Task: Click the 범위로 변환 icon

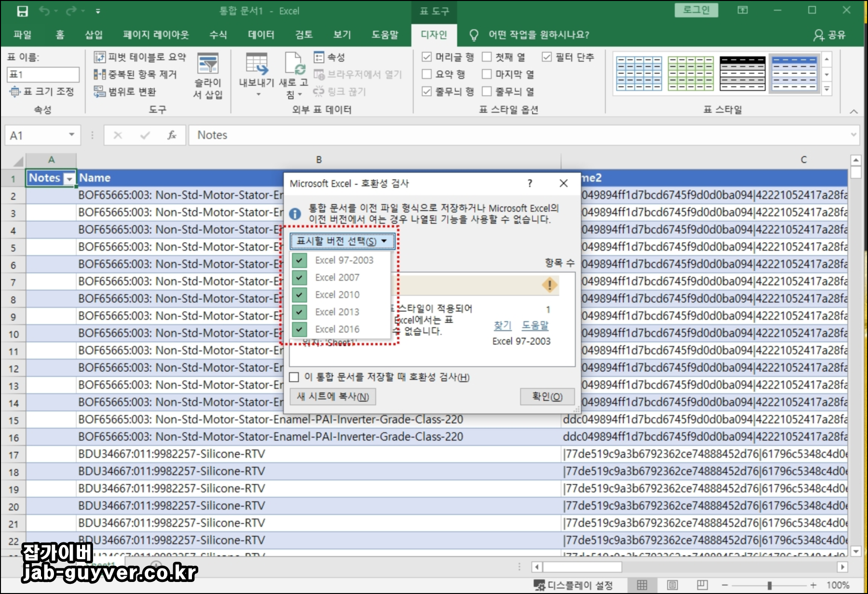Action: click(99, 92)
